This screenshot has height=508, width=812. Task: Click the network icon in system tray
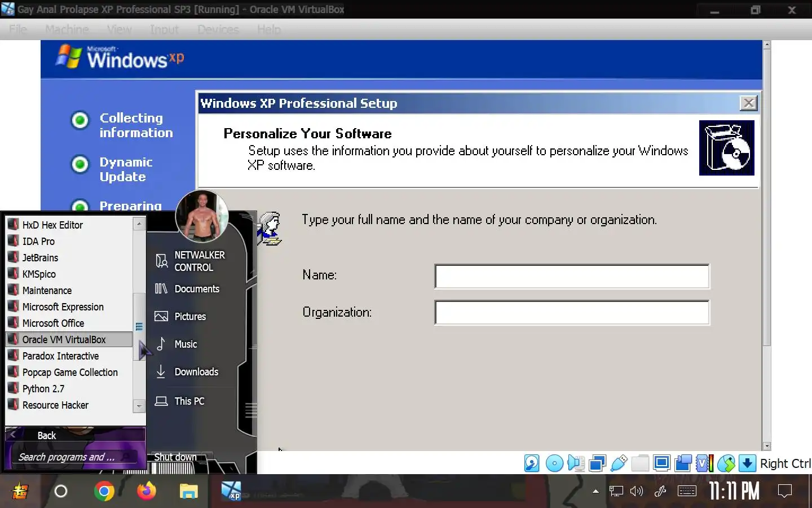click(x=616, y=491)
